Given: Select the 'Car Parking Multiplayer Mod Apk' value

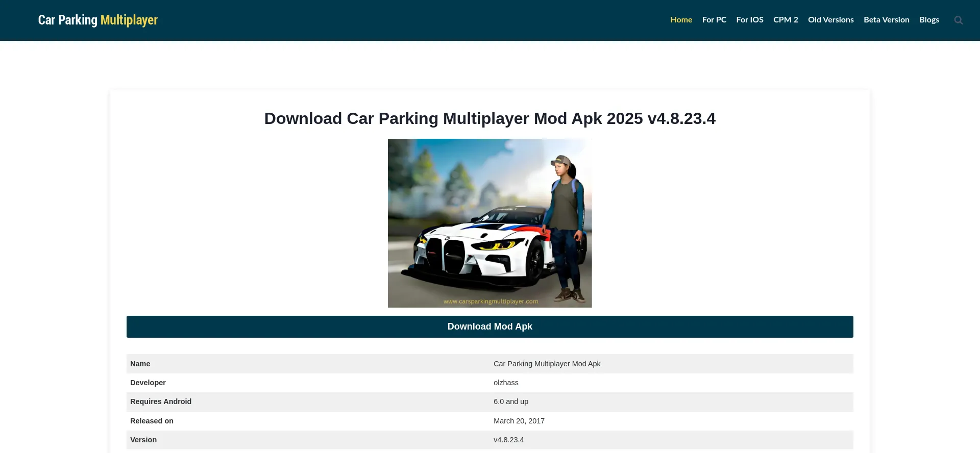Looking at the screenshot, I should point(547,364).
